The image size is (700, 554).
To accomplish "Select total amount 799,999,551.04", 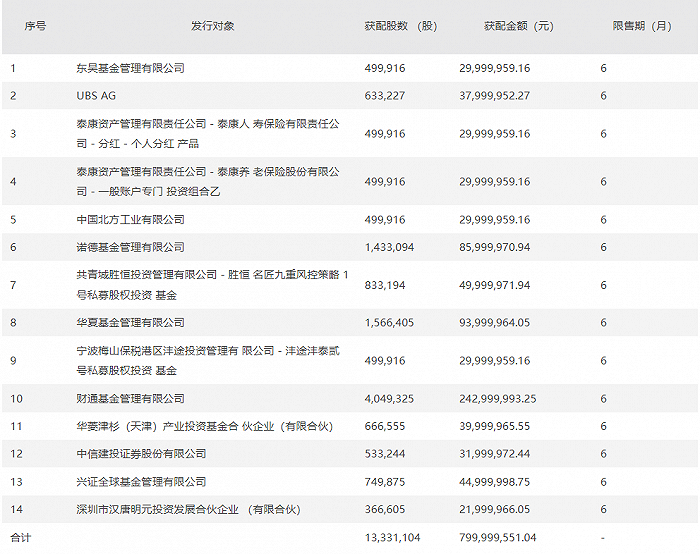I will pos(498,537).
